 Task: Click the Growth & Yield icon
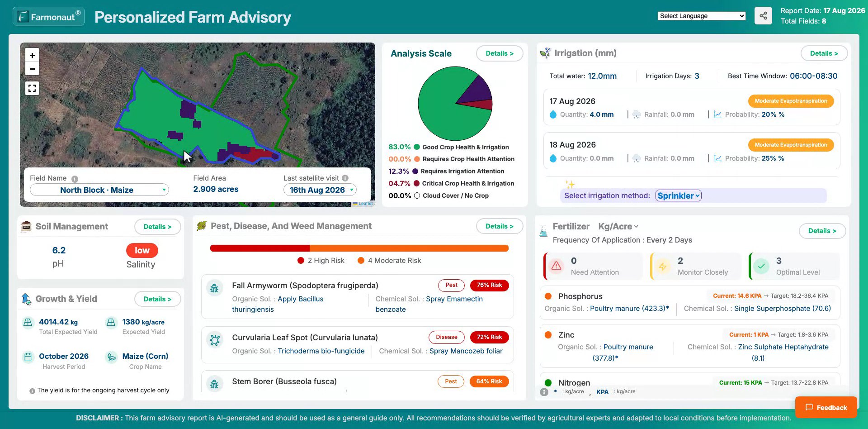point(26,299)
